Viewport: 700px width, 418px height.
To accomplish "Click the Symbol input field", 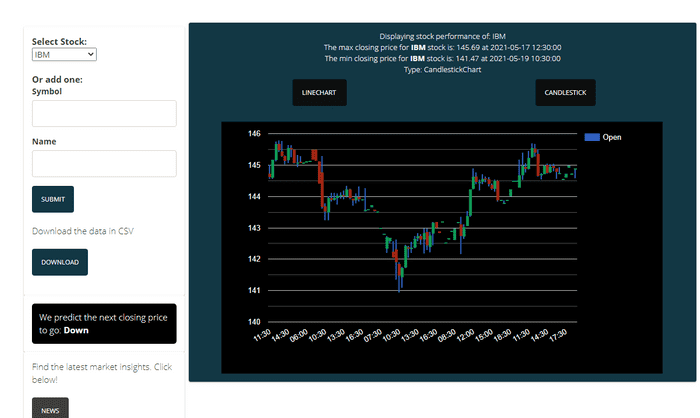I will [104, 113].
